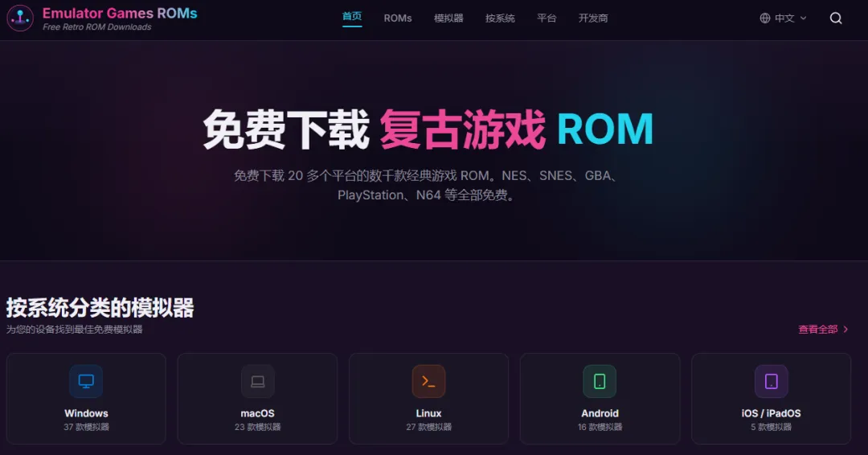868x455 pixels.
Task: Open the 模拟器 menu item
Action: (448, 18)
